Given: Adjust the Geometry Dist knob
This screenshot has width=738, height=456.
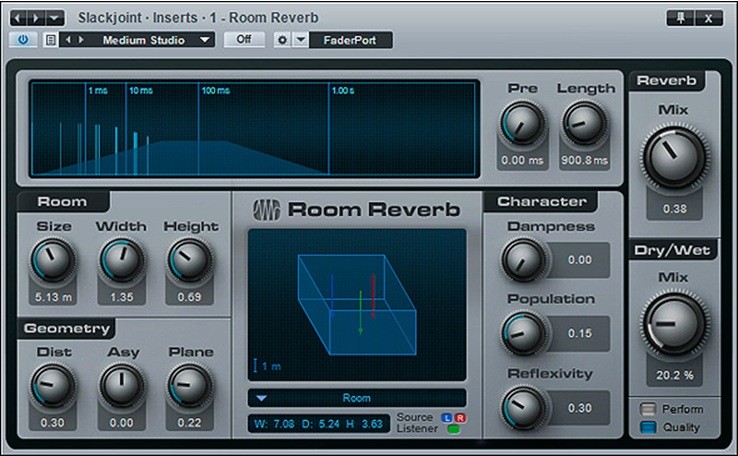Looking at the screenshot, I should (x=53, y=385).
